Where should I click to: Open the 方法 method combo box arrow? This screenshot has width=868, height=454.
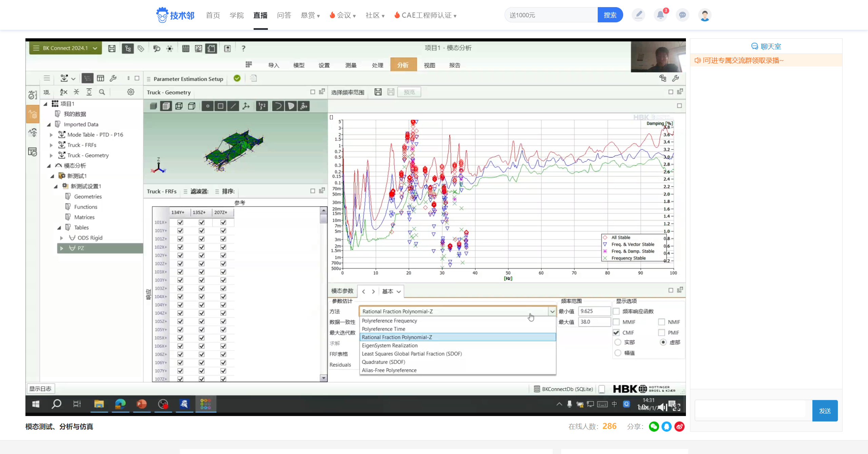click(552, 311)
